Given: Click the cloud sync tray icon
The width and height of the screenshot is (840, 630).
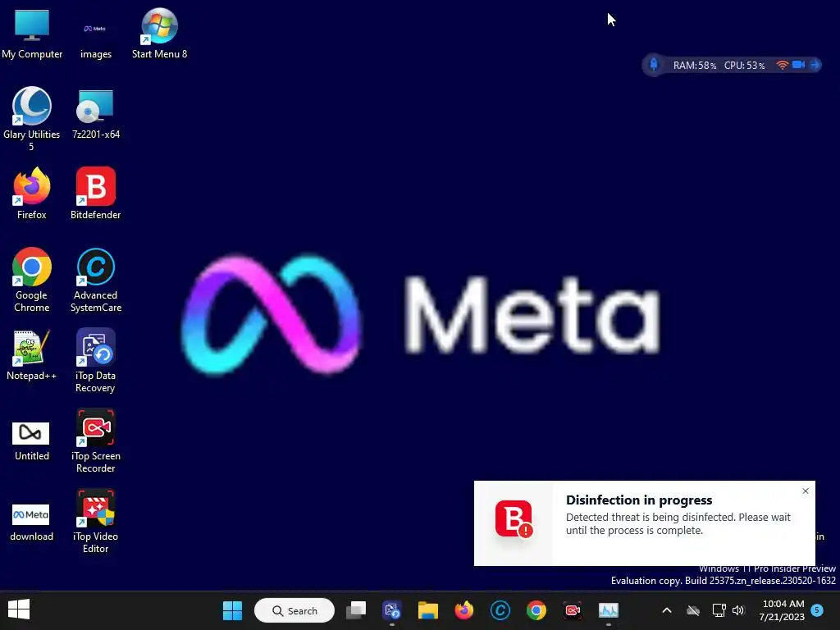Looking at the screenshot, I should (693, 610).
